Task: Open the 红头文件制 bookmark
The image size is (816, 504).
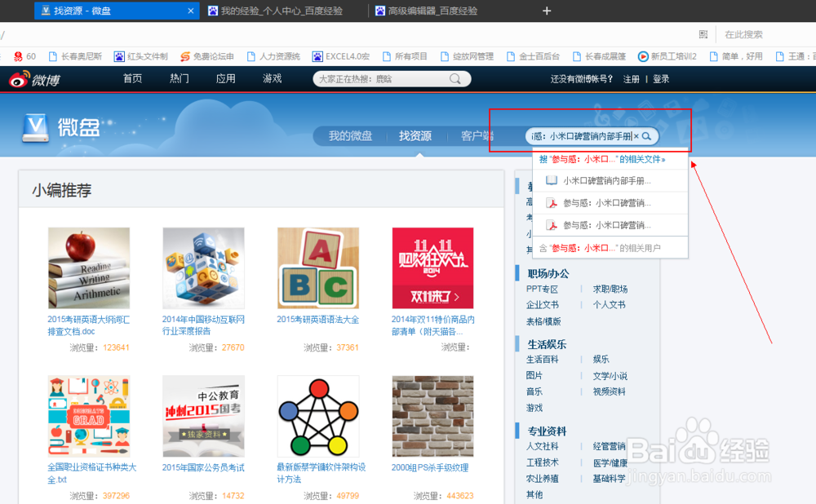Action: click(141, 56)
